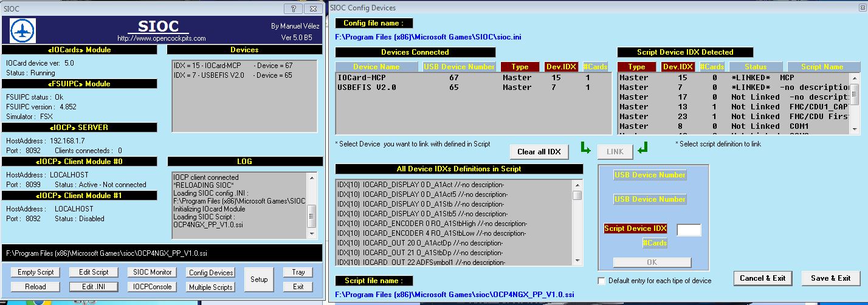Click the green arrow right of LINK
Viewport: 868px width, 305px height.
(643, 148)
